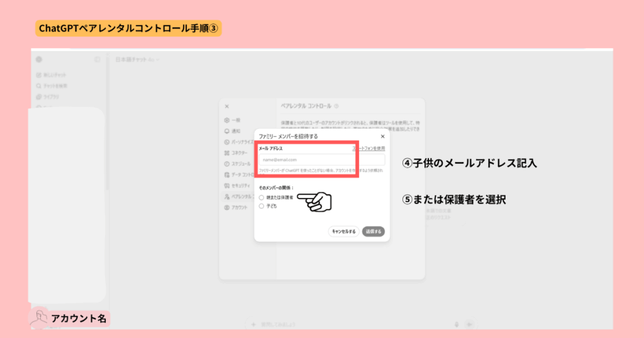The image size is (644, 338).
Task: Open the chat search in the sidebar
Action: pos(52,85)
